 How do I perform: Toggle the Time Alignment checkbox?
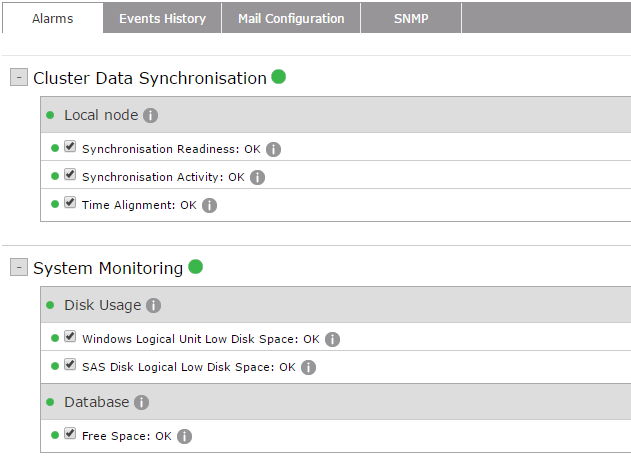[x=70, y=203]
